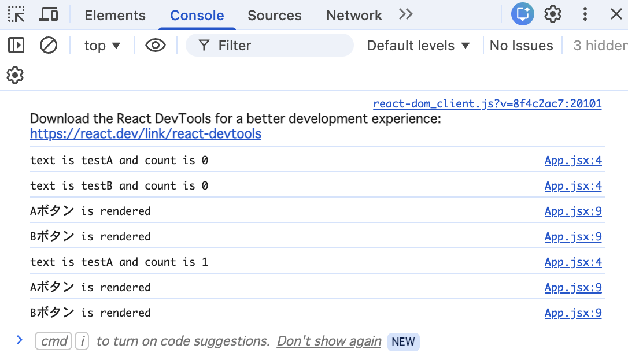Click the react-dom_client.js source link
628x364 pixels.
[487, 104]
